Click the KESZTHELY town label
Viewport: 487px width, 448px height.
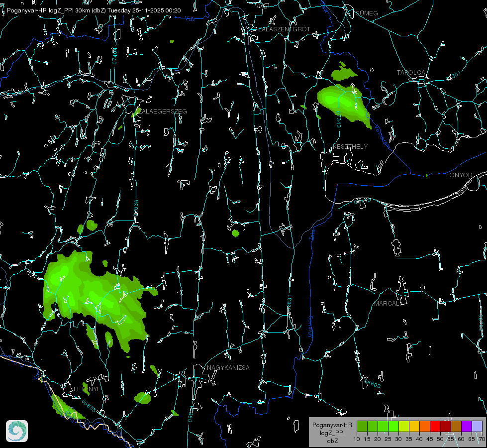click(350, 146)
